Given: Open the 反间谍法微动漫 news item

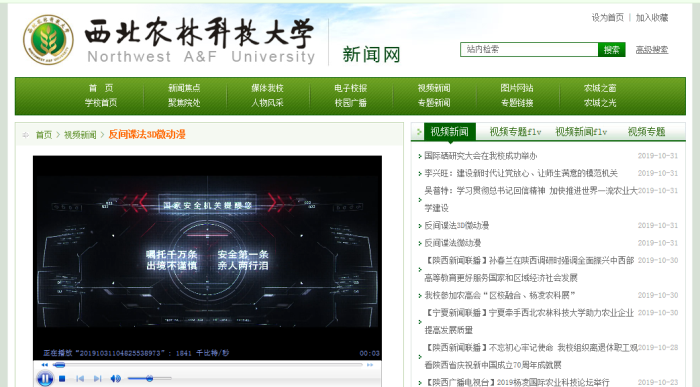Looking at the screenshot, I should 452,243.
